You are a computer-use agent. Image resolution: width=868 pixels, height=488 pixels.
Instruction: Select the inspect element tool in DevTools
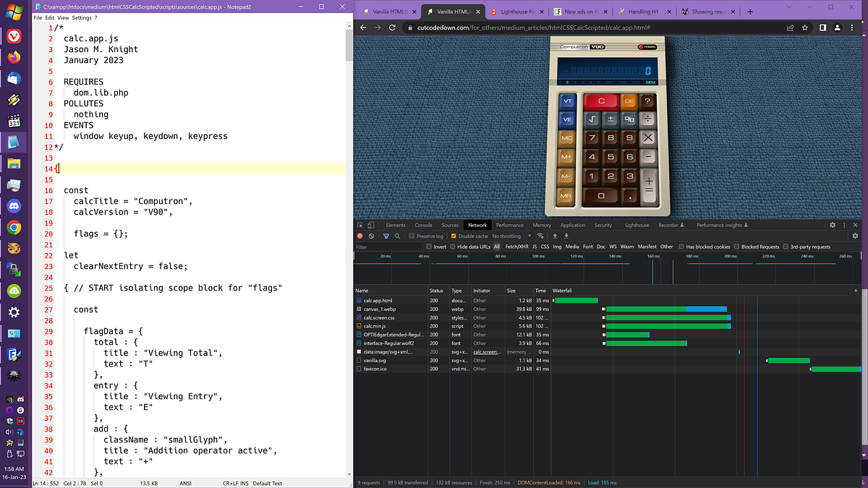click(360, 225)
